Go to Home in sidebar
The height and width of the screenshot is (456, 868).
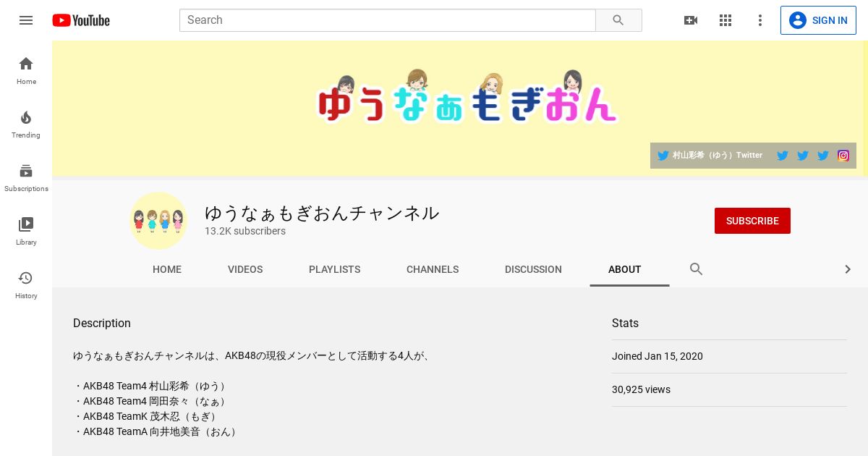tap(26, 71)
